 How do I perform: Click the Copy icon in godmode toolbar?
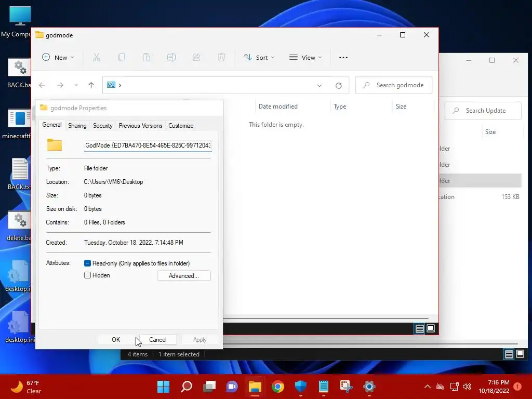point(122,57)
